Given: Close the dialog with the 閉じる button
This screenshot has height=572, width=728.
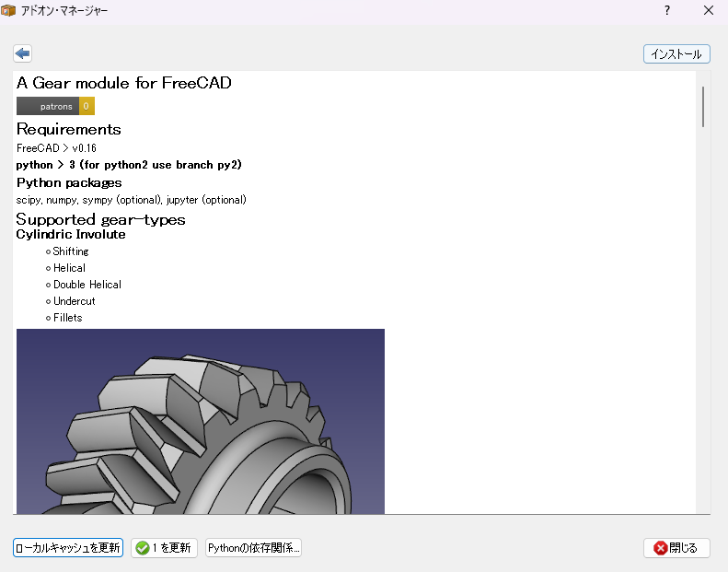Looking at the screenshot, I should (676, 548).
